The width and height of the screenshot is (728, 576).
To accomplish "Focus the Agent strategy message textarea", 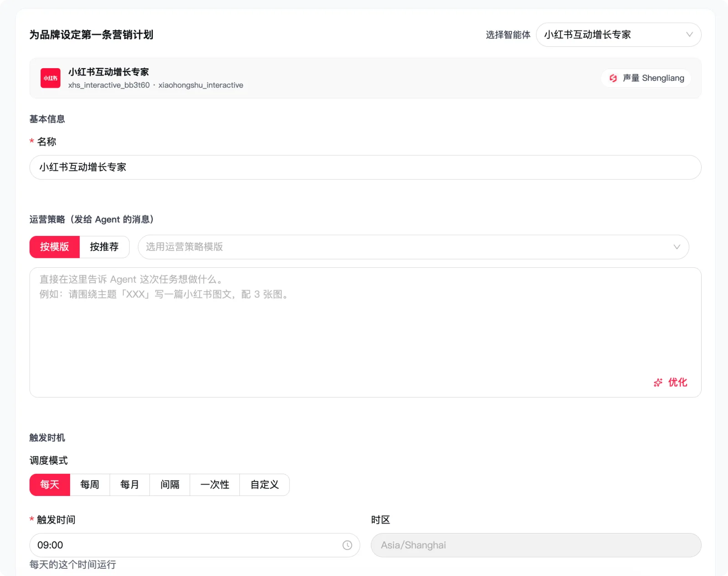I will (365, 332).
